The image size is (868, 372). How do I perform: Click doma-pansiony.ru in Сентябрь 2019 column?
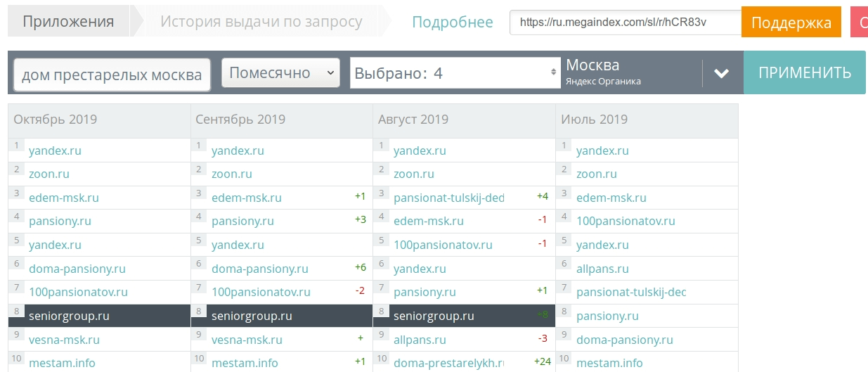[259, 269]
